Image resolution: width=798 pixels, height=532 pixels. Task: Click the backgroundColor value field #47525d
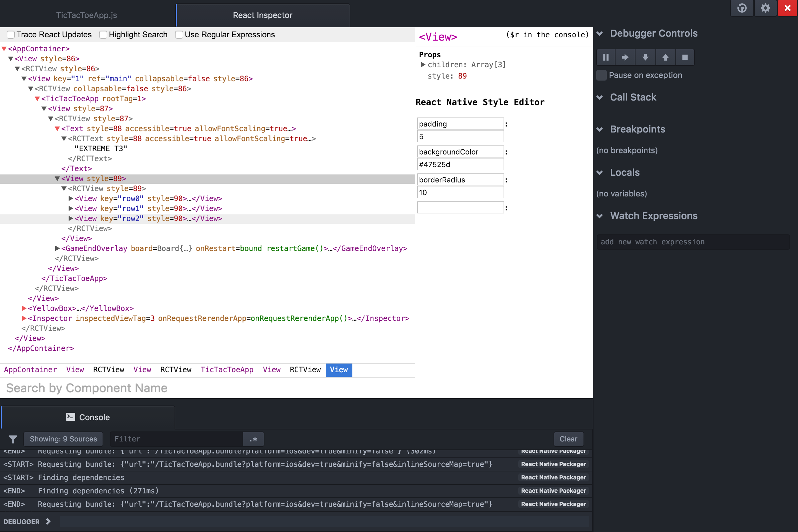pyautogui.click(x=460, y=164)
